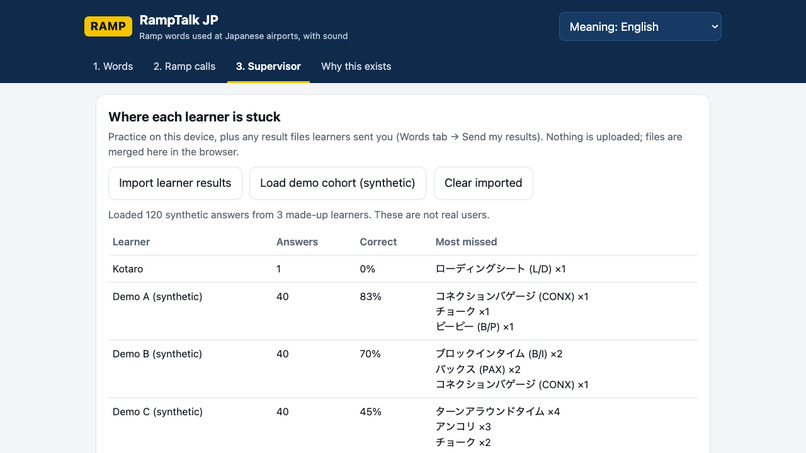Screen dimensions: 806x453
Task: Click the Clear imported button
Action: [483, 183]
